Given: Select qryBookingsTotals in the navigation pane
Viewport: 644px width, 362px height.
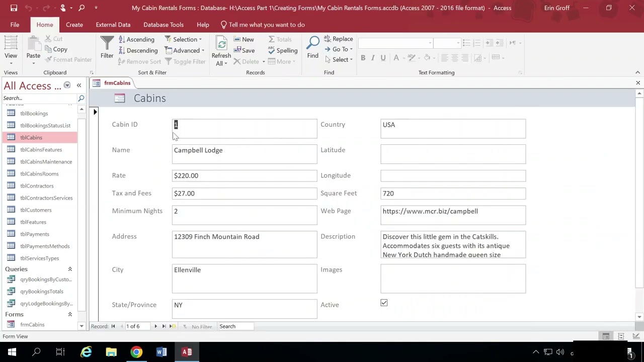Looking at the screenshot, I should click(42, 291).
